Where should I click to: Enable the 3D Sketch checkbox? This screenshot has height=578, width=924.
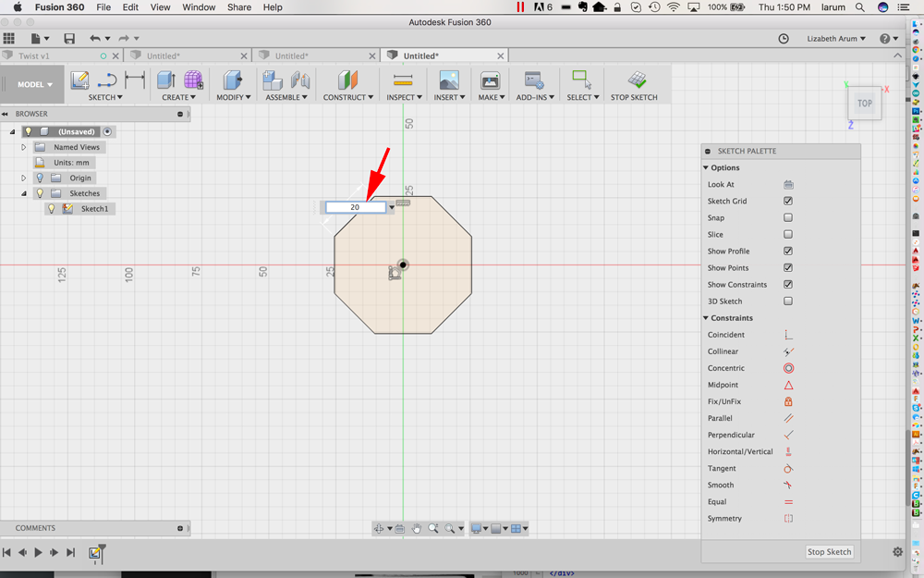pos(788,301)
